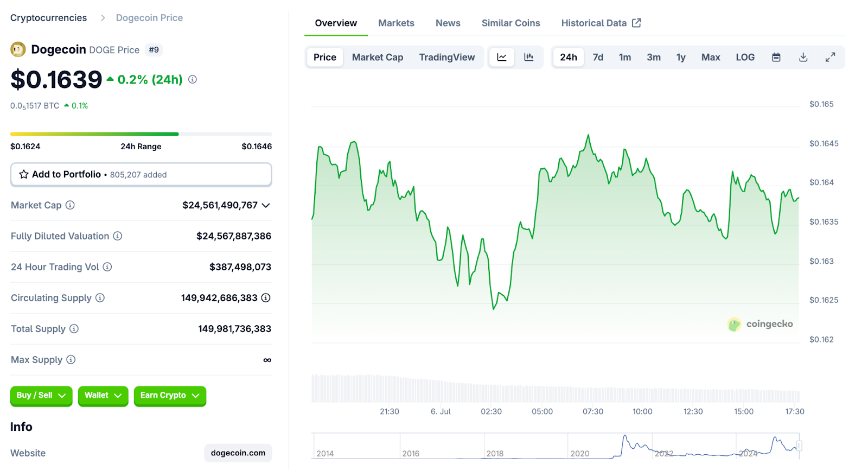Click info icon next to Market Cap
This screenshot has width=868, height=470.
[70, 205]
